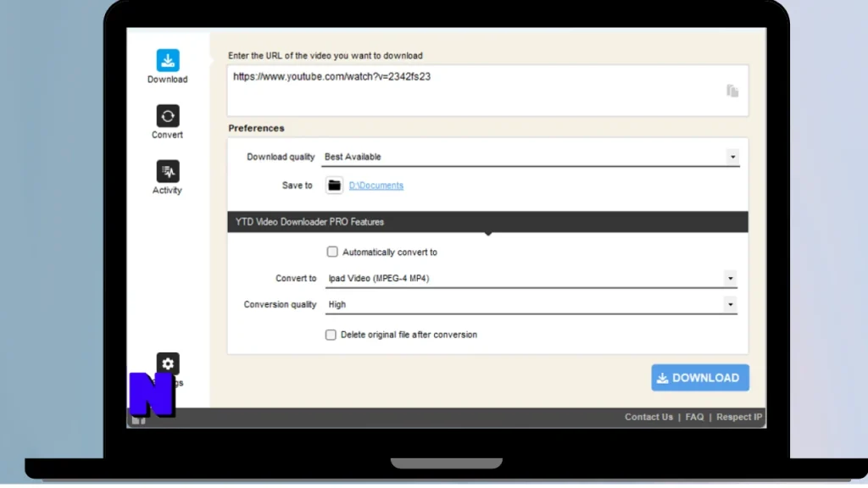Open the Convert to format dropdown
This screenshot has height=488, width=868.
pyautogui.click(x=730, y=278)
